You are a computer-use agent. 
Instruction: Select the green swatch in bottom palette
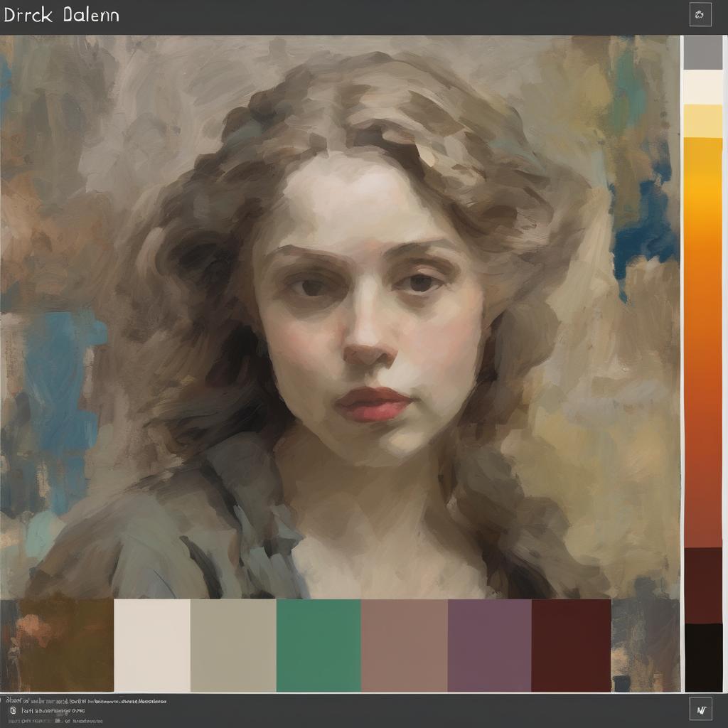click(x=318, y=645)
